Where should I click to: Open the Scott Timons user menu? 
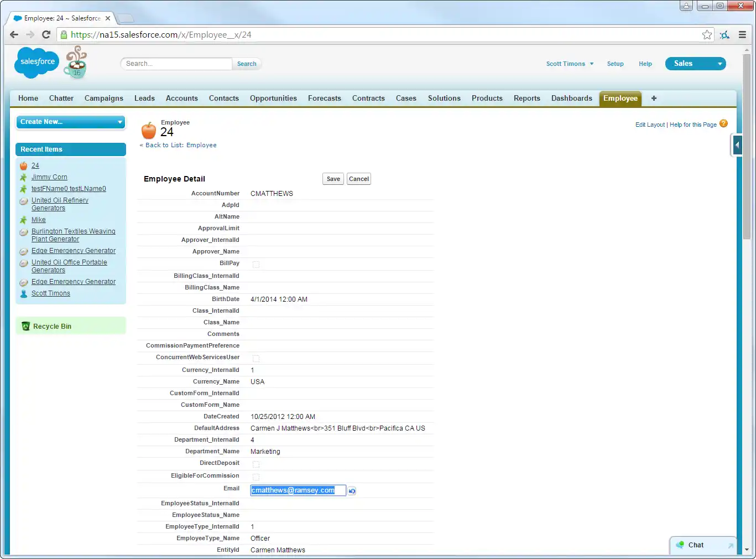570,64
